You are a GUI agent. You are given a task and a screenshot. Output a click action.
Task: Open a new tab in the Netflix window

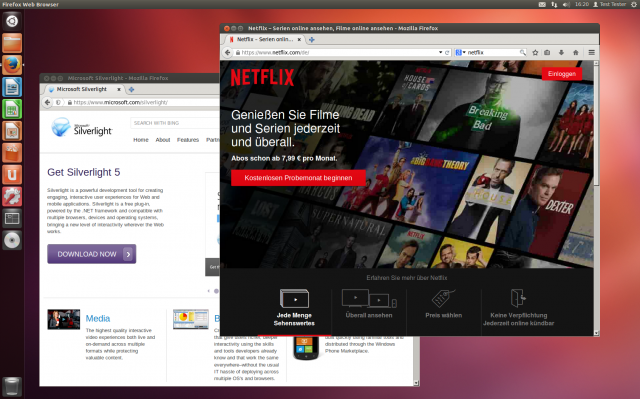point(311,40)
